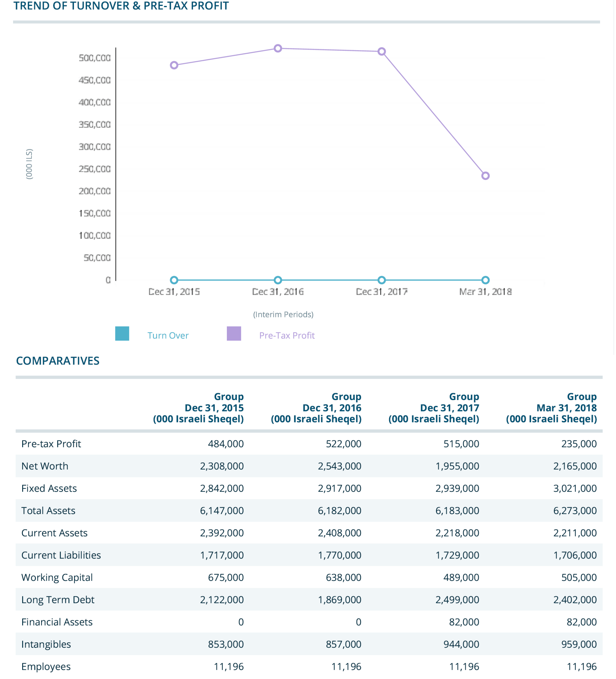Click the 'Group Dec 31, 2017' column header
This screenshot has height=679, width=616.
[x=434, y=408]
